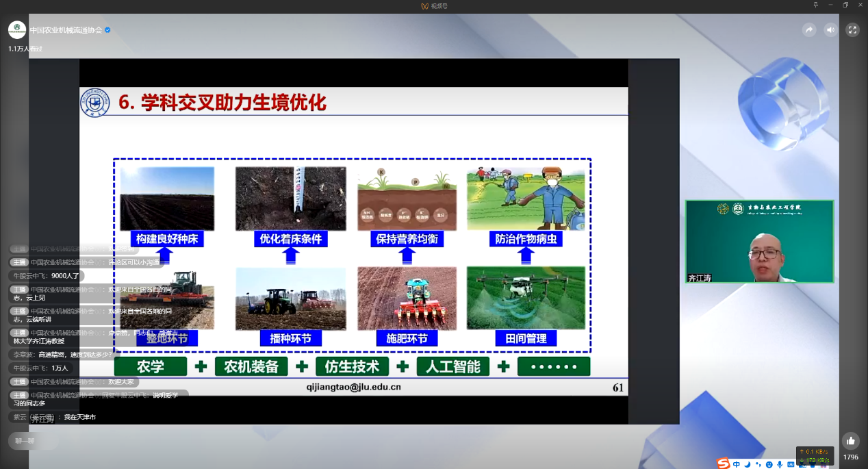
Task: Toggle Chinese/English input mode 中
Action: pos(737,464)
